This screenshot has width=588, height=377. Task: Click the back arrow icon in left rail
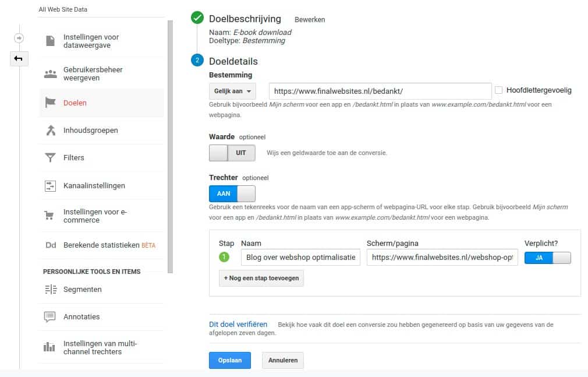pyautogui.click(x=19, y=58)
